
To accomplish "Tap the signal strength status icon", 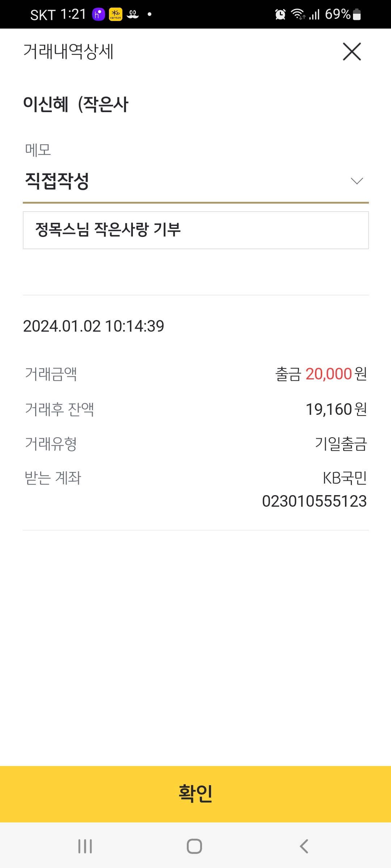I will click(x=315, y=14).
